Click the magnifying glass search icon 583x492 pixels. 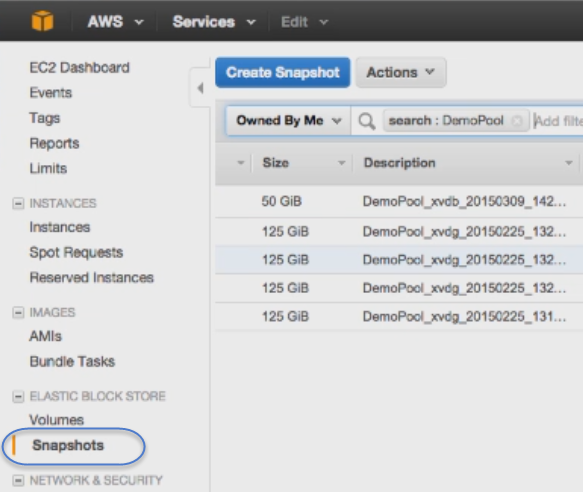tap(367, 121)
